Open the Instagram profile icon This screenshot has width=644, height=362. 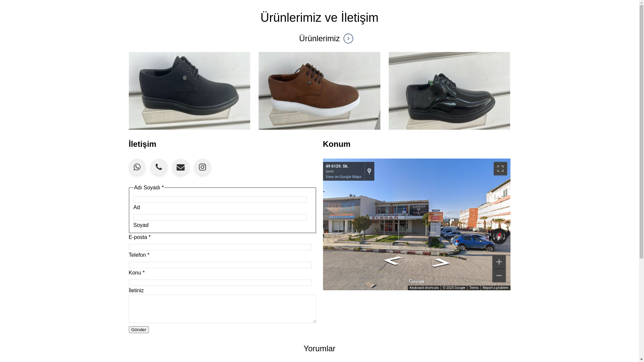[202, 167]
